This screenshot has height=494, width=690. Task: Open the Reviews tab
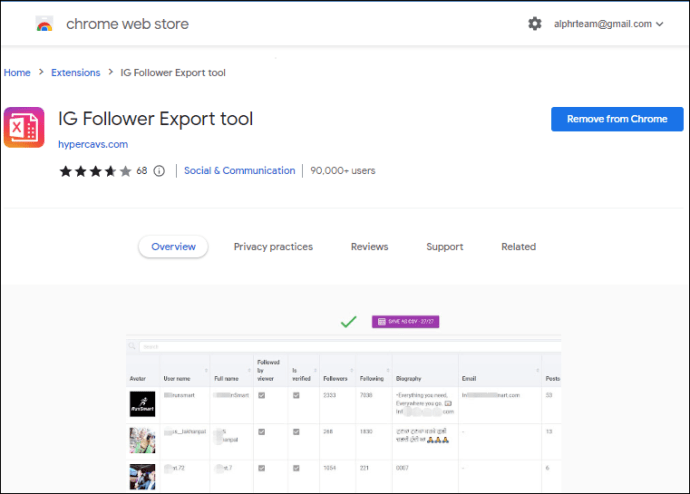tap(369, 247)
